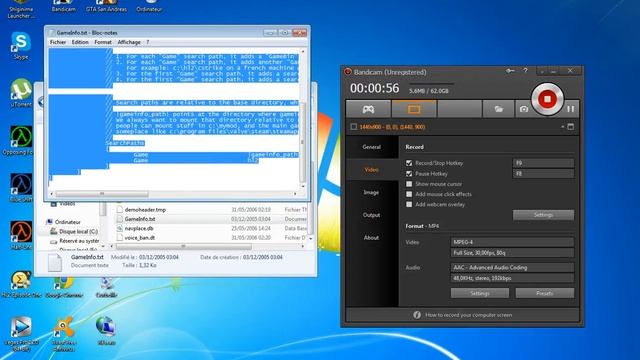This screenshot has height=360, width=640.
Task: Click the Bandicam key register icon
Action: click(x=510, y=71)
